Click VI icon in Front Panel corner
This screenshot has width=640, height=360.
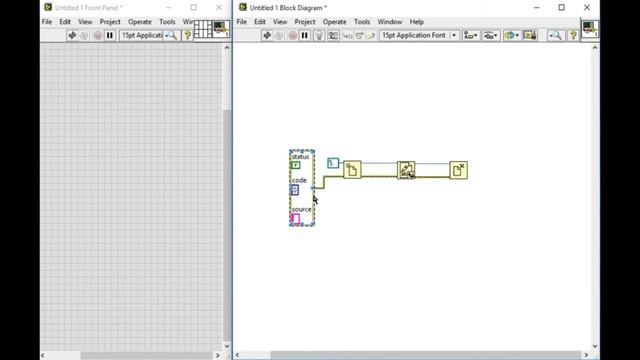click(221, 29)
